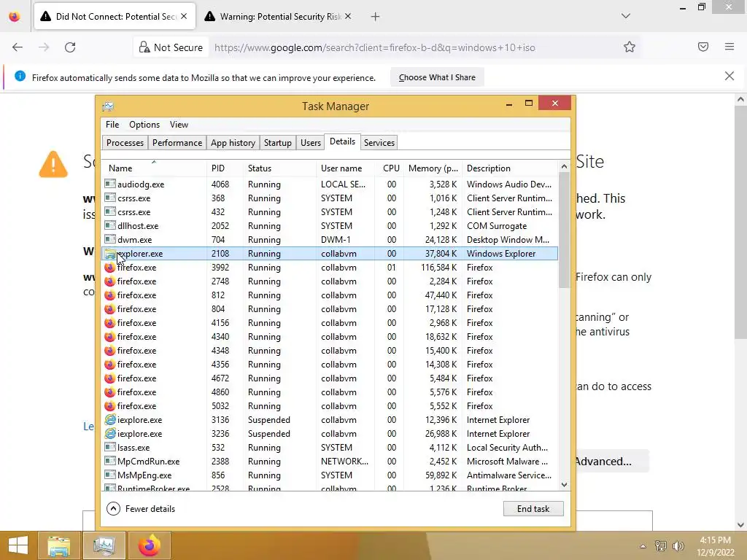
Task: Select the audiodg.exe process icon
Action: [x=110, y=184]
